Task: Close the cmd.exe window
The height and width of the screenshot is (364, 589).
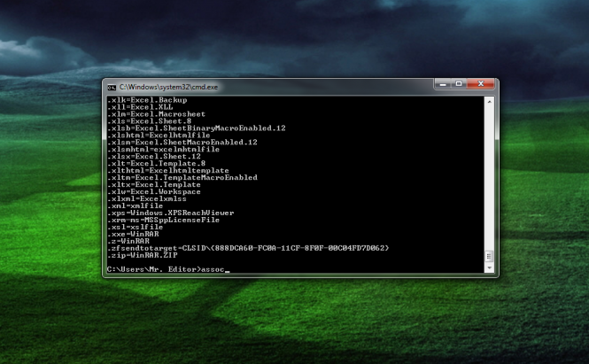Action: click(480, 85)
